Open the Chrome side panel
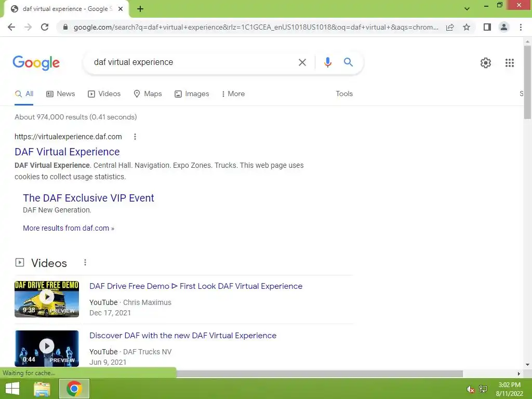Viewport: 532px width, 399px height. coord(487,27)
